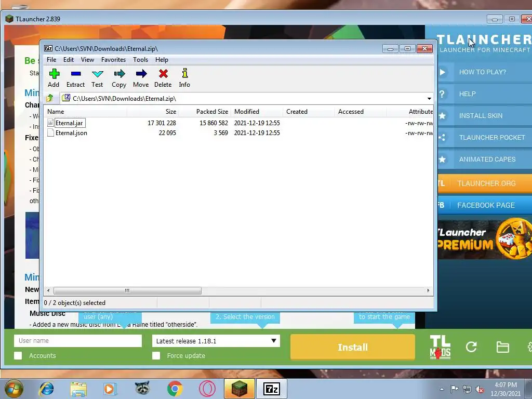The image size is (532, 399).
Task: Click the muted volume tray icon
Action: tap(480, 389)
